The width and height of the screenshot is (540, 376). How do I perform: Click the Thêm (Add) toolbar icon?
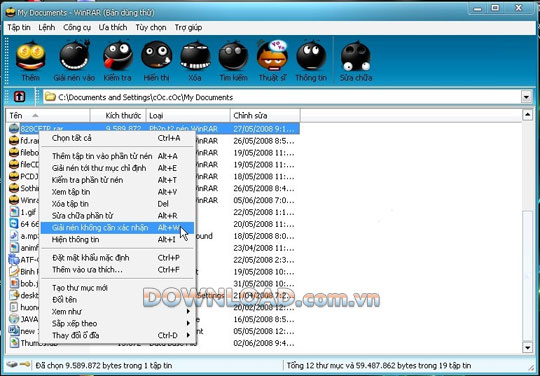pos(31,56)
